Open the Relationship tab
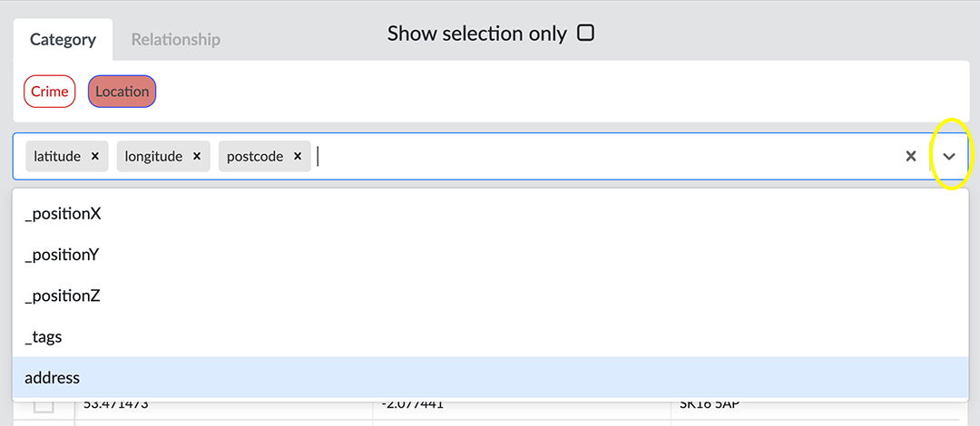 pyautogui.click(x=175, y=40)
